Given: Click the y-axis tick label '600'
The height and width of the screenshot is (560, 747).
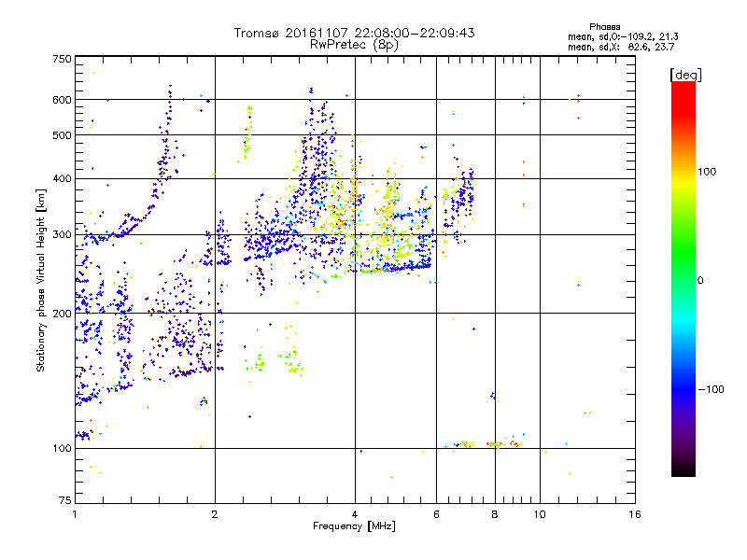Looking at the screenshot, I should click(62, 100).
